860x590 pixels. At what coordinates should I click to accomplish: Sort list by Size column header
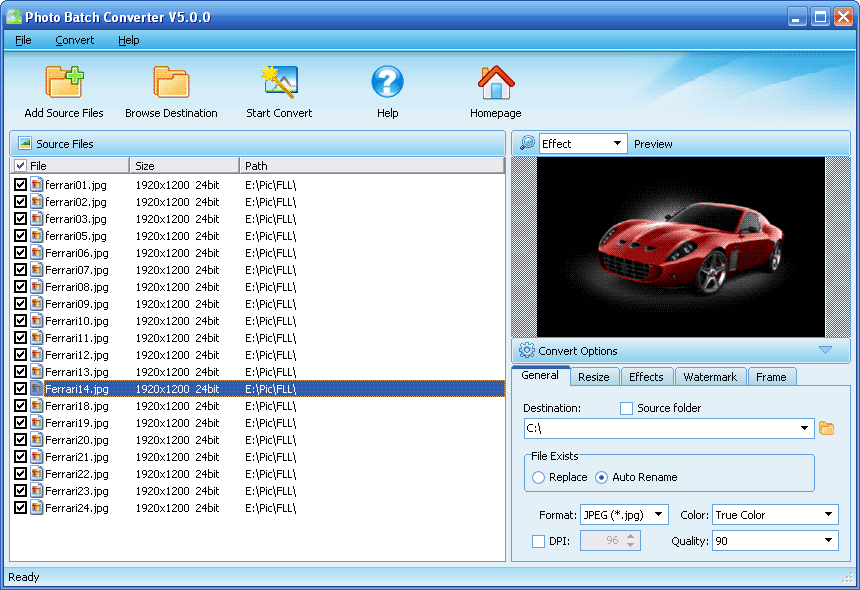(184, 166)
